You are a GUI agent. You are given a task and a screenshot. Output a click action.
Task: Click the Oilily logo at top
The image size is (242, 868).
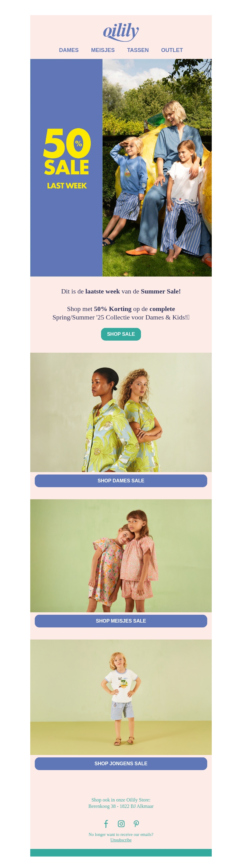pos(121,32)
